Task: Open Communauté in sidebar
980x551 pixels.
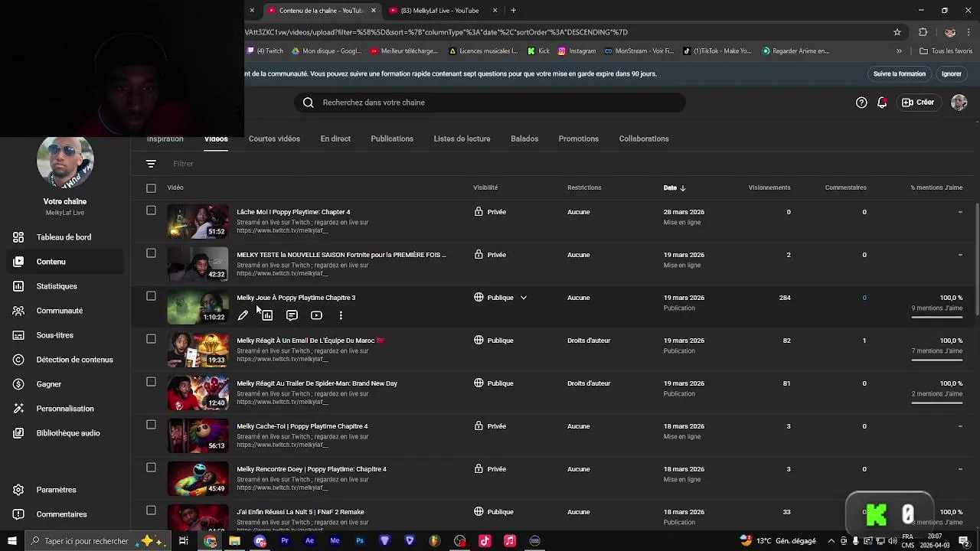Action: tap(65, 311)
